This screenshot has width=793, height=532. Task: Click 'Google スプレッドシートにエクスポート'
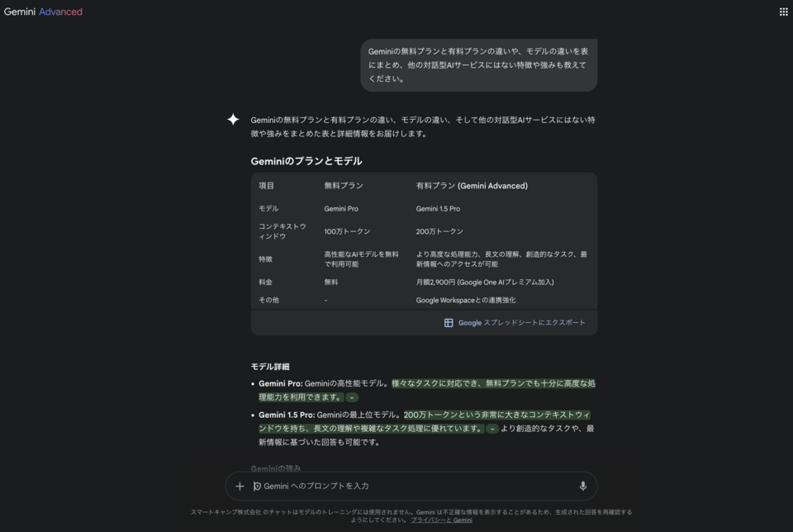519,322
